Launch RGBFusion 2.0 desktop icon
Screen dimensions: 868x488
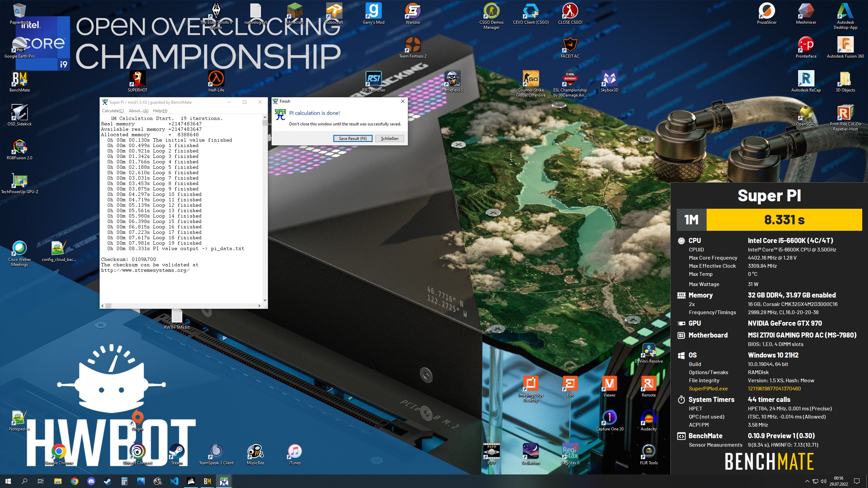(20, 149)
